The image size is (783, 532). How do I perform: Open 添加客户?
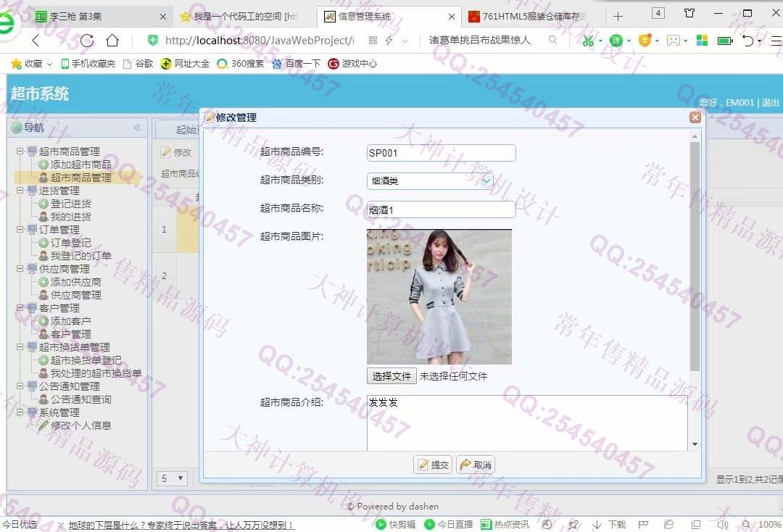point(71,321)
